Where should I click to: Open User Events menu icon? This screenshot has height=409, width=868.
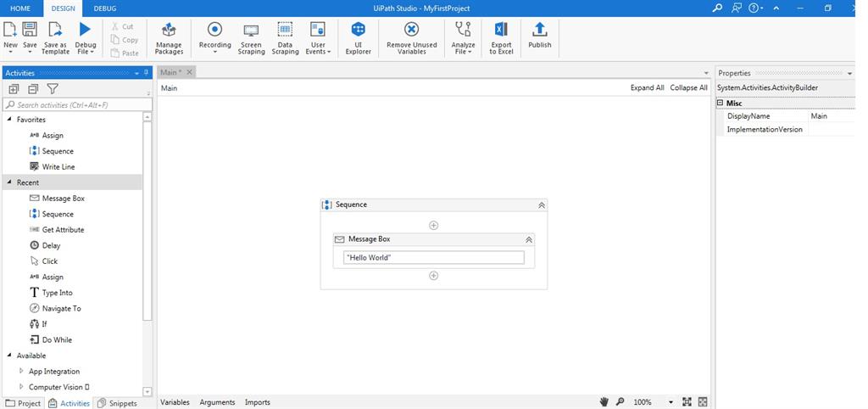317,30
